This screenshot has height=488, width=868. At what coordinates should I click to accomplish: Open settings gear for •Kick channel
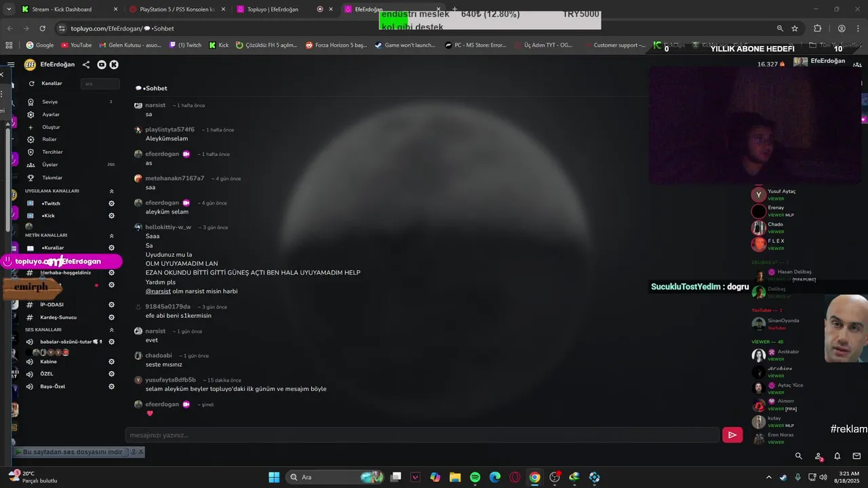(112, 216)
